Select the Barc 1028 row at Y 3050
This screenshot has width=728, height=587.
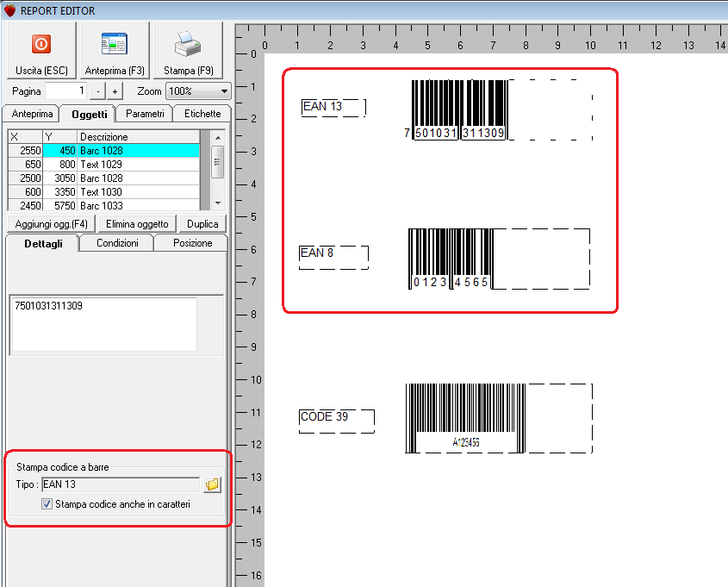[104, 178]
